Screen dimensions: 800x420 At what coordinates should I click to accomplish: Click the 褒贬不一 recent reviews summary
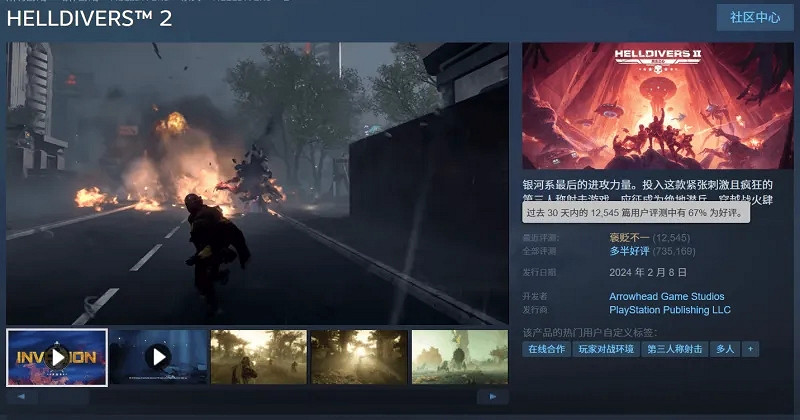pyautogui.click(x=630, y=238)
